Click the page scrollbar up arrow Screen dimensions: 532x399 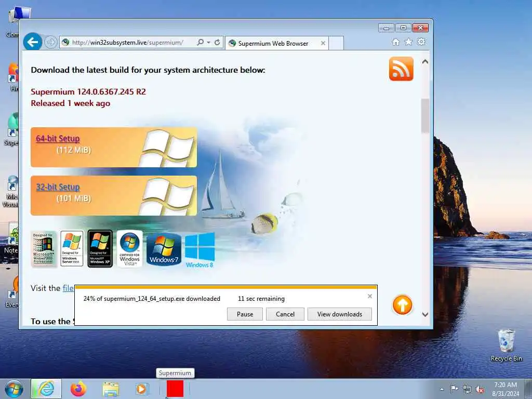[x=425, y=62]
